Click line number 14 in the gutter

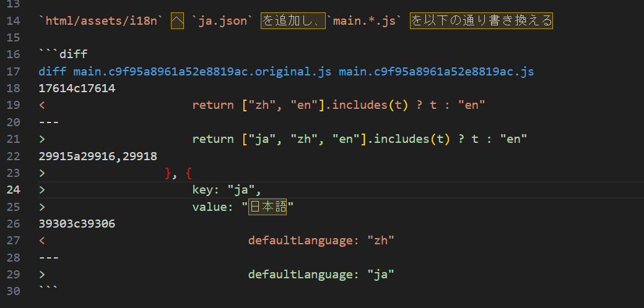(x=14, y=21)
